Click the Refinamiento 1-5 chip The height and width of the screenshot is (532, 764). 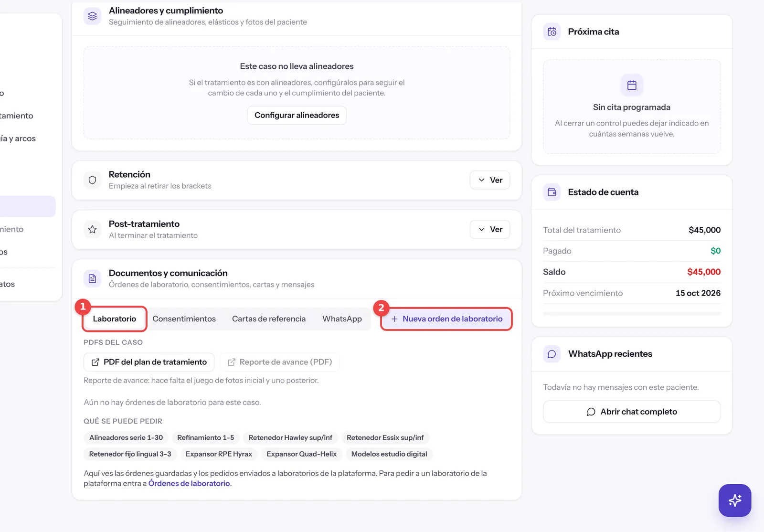[206, 437]
